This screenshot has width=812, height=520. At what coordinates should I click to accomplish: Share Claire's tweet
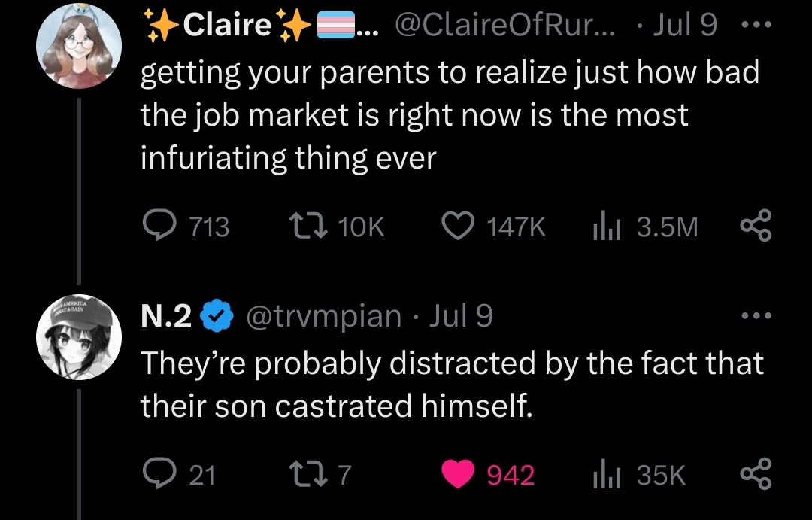coord(756,227)
